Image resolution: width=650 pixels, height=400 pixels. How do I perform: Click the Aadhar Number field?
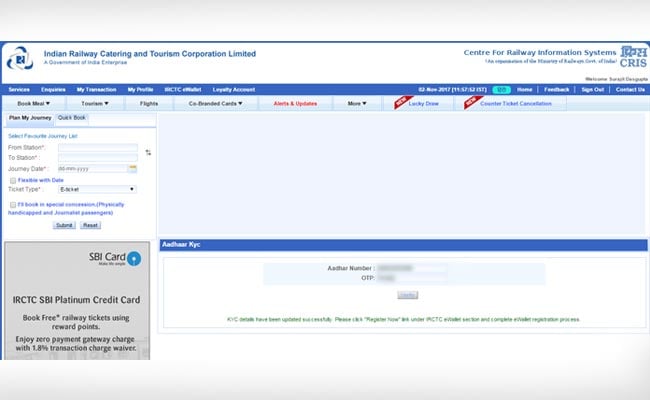tap(411, 268)
